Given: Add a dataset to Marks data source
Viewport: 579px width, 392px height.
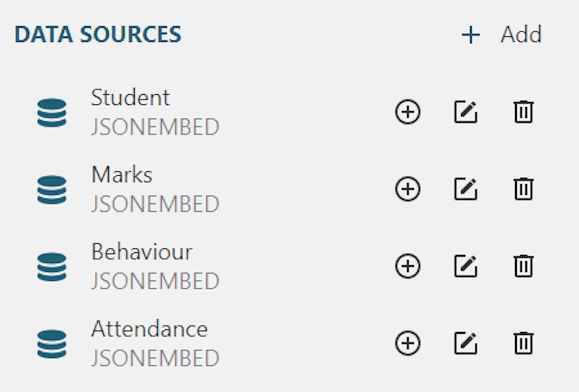Looking at the screenshot, I should (407, 189).
